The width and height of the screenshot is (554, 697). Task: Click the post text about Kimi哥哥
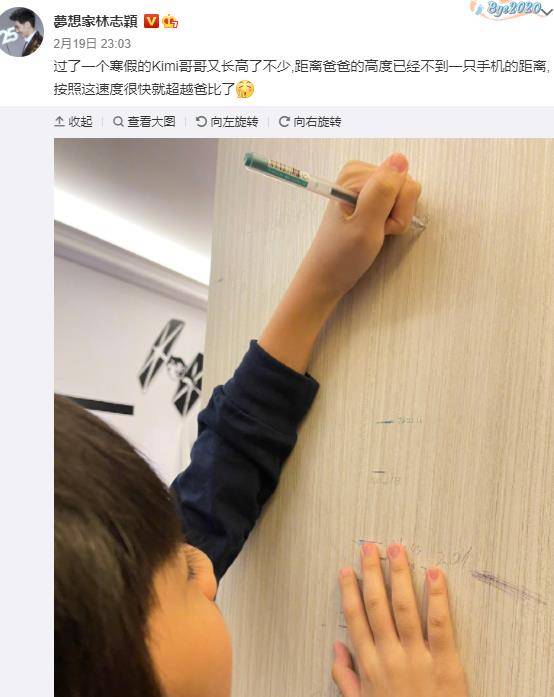[x=301, y=78]
